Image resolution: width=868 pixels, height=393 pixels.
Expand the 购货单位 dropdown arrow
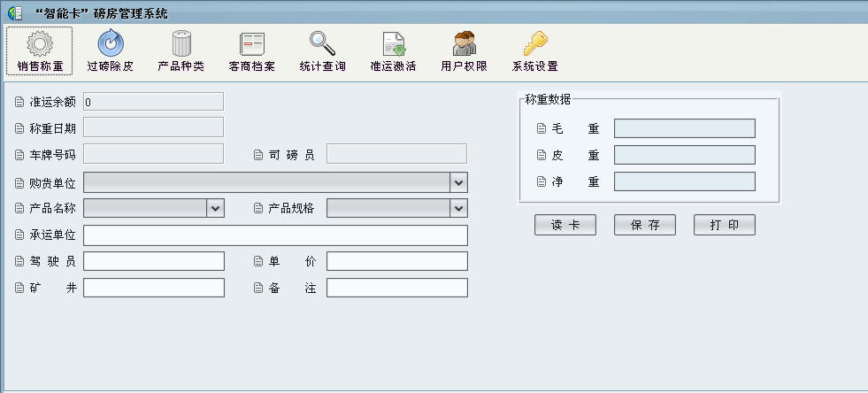point(458,182)
